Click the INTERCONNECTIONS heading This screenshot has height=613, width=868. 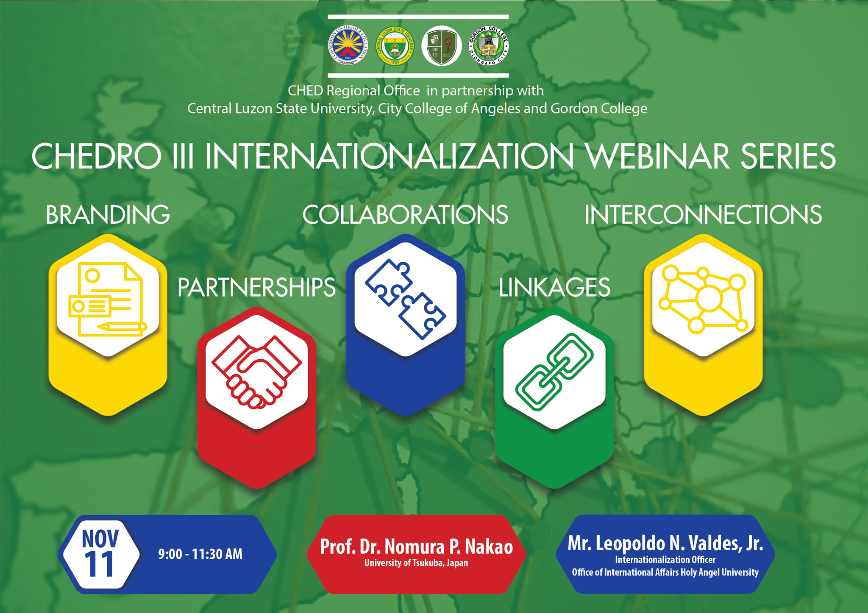(x=703, y=215)
